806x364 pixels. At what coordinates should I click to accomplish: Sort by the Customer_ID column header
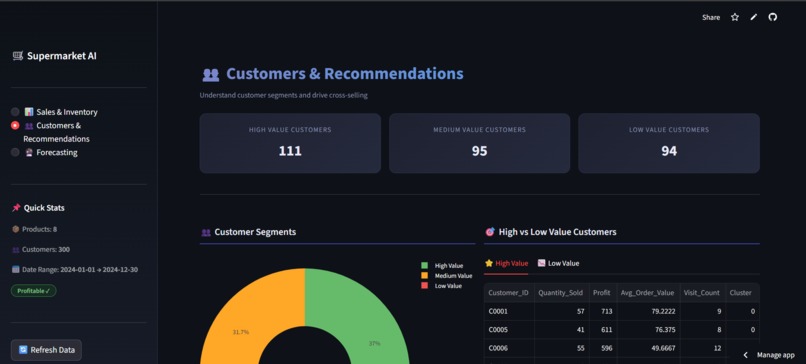click(509, 293)
